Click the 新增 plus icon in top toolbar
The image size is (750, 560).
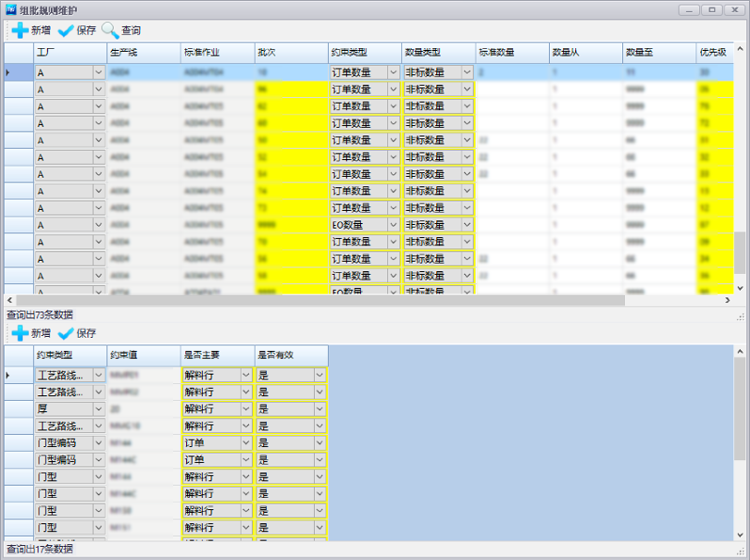19,30
